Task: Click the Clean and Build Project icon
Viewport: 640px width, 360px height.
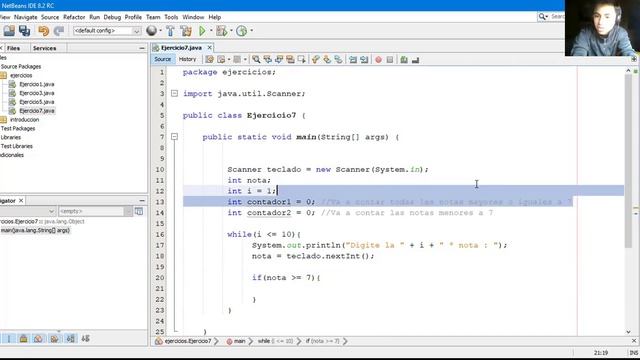Action: point(186,31)
